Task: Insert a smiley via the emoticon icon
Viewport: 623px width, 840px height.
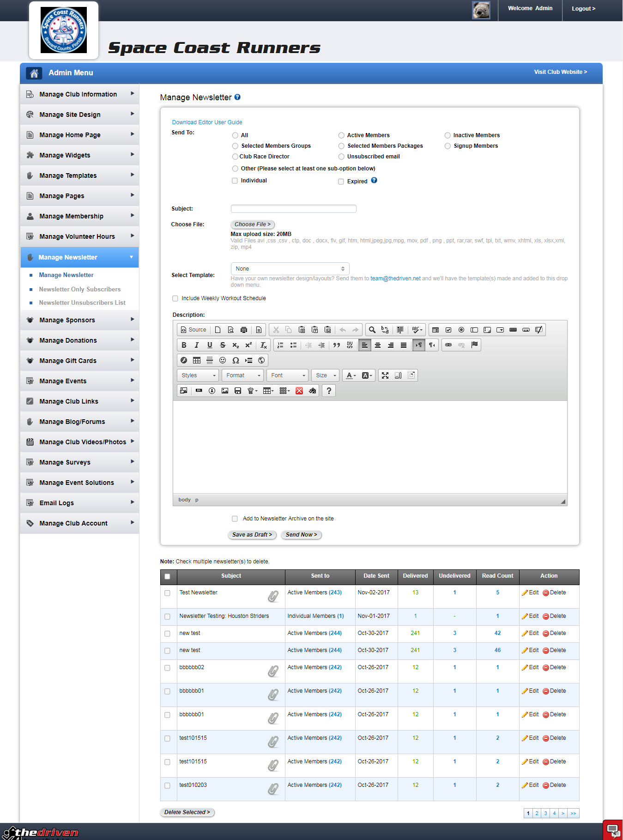Action: point(223,360)
